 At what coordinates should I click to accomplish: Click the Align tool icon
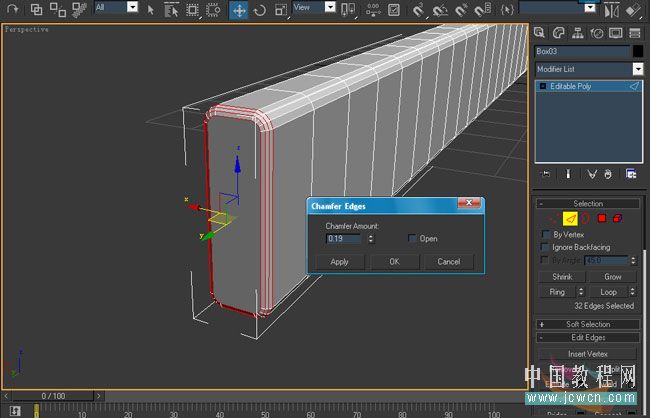[x=633, y=10]
